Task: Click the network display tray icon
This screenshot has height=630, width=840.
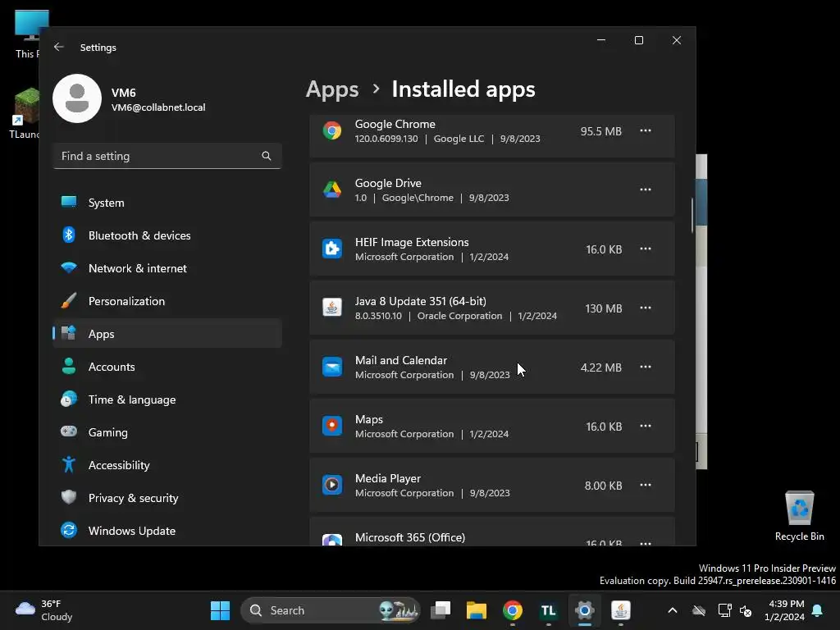Action: tap(724, 610)
